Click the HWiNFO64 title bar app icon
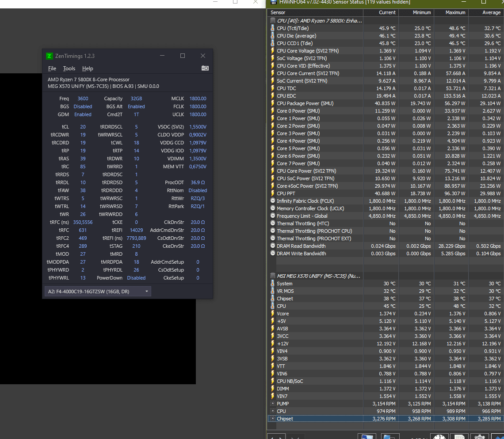Screen dimensions: 504x439 (x=274, y=2)
